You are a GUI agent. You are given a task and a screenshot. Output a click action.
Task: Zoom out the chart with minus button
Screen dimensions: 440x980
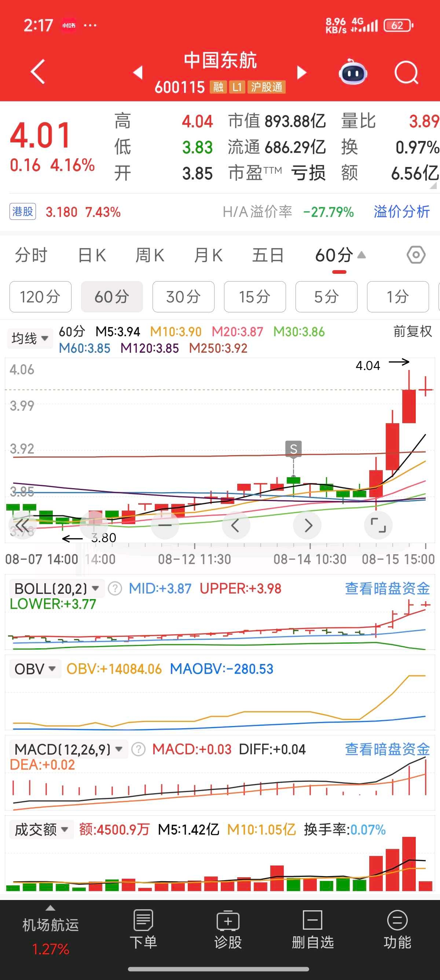[x=165, y=525]
